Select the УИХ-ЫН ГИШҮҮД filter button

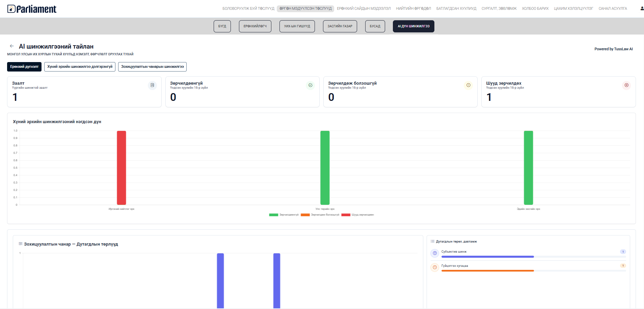coord(297,26)
